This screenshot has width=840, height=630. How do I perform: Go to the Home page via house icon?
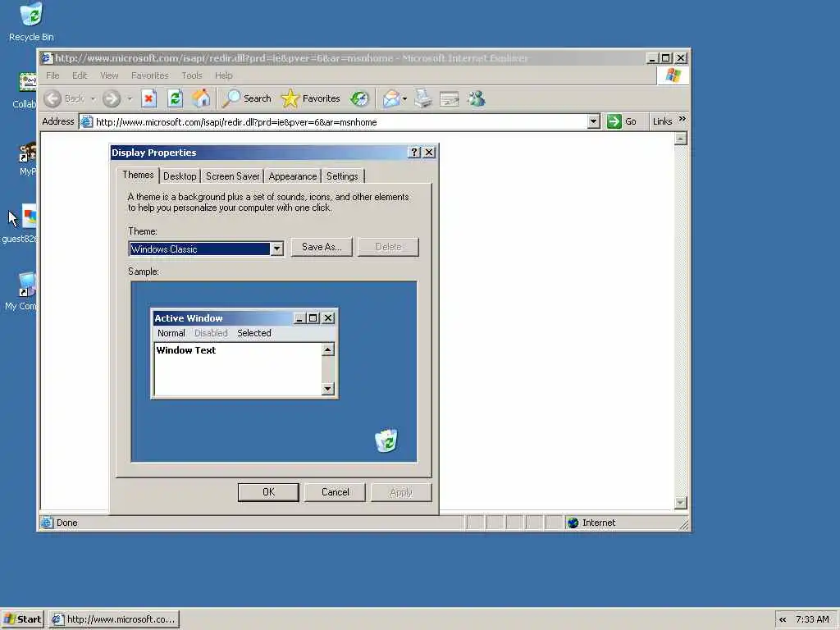click(202, 98)
